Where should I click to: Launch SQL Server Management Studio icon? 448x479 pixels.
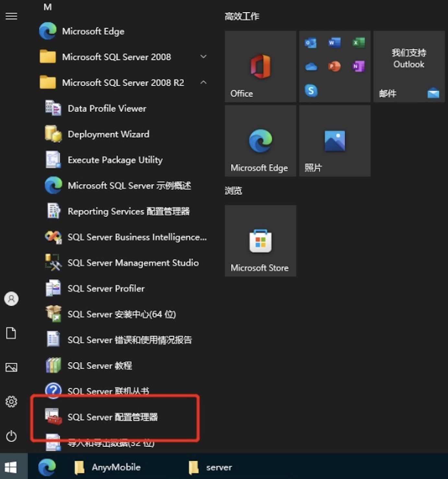(x=53, y=263)
